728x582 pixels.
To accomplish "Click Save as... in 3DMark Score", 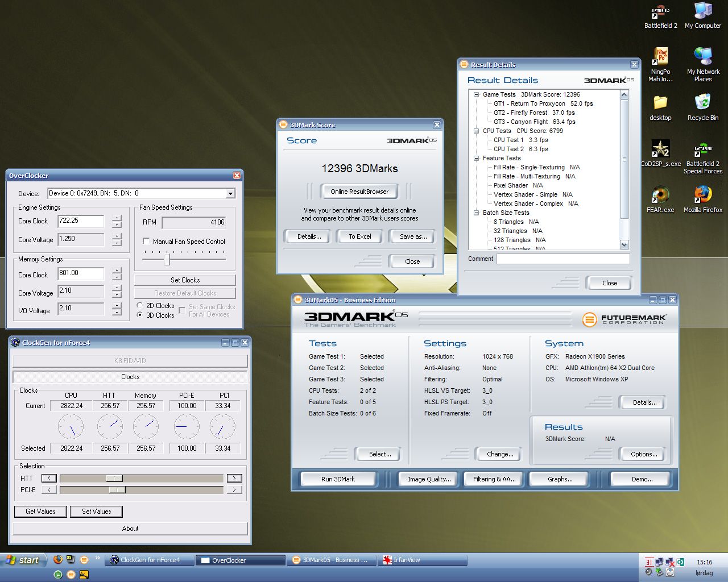I will click(x=413, y=236).
